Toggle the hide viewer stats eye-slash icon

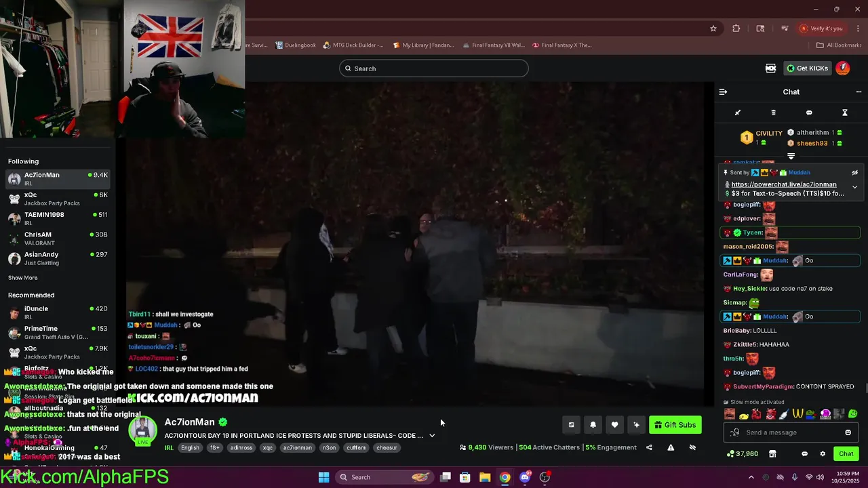692,447
